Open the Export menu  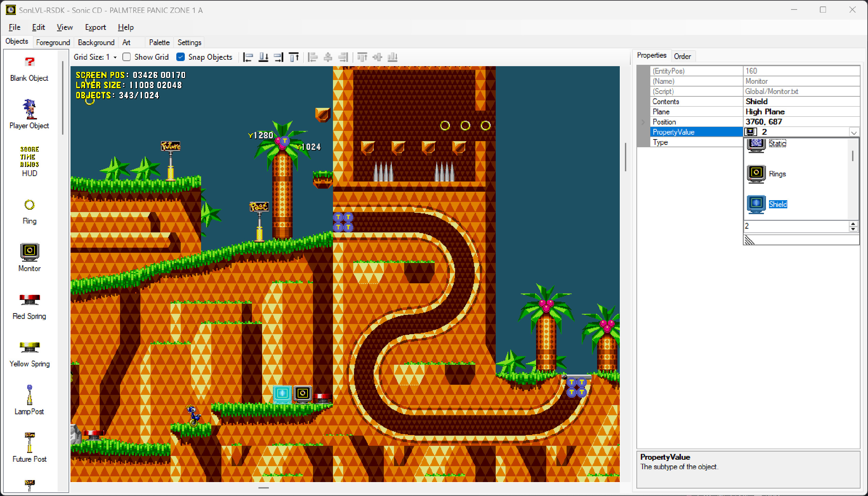(x=95, y=27)
